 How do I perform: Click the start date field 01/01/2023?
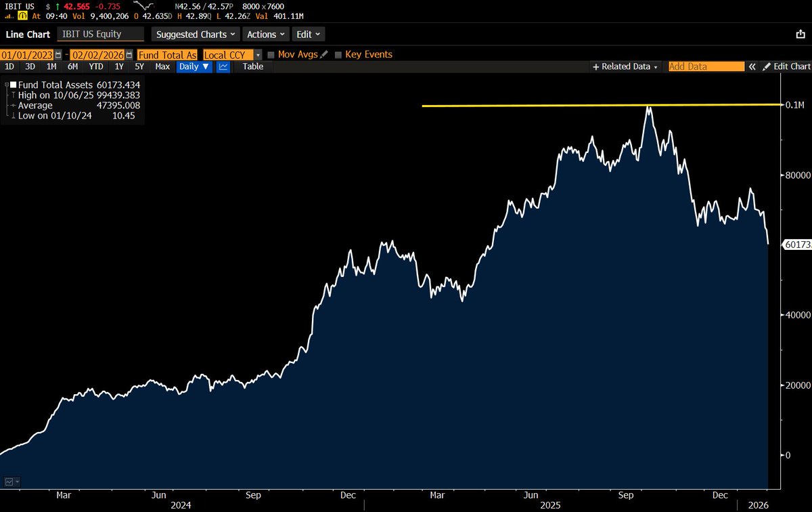(27, 54)
